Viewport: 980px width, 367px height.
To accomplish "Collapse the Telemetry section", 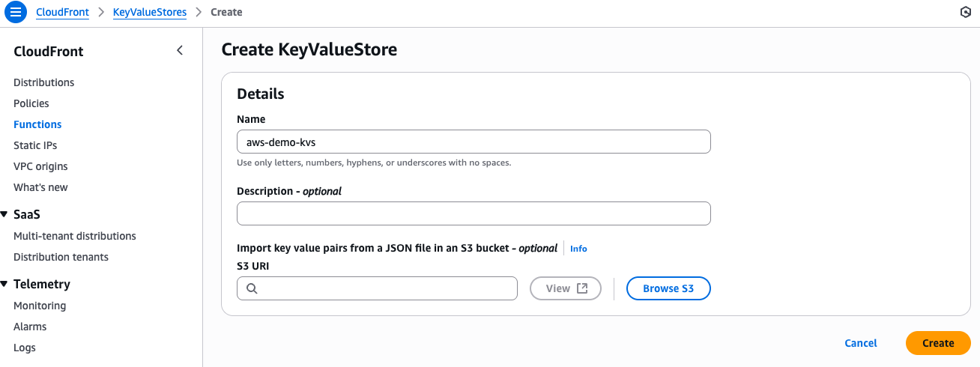I will [4, 285].
